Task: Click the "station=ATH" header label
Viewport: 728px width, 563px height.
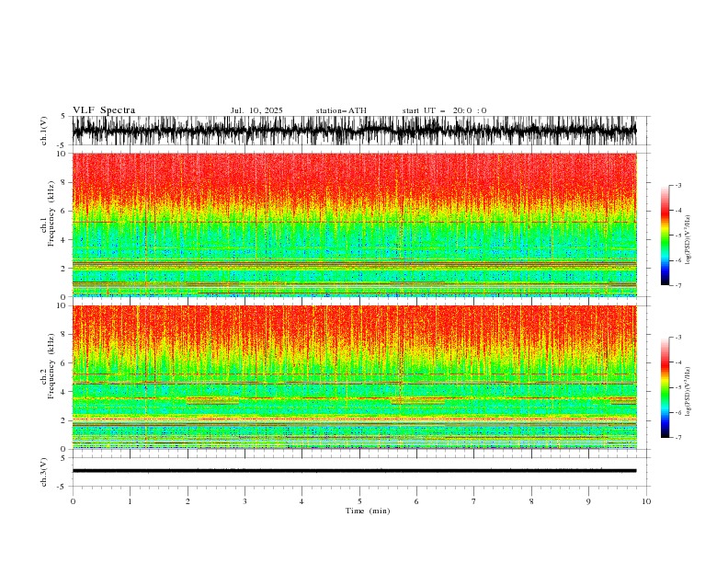Action: (341, 110)
